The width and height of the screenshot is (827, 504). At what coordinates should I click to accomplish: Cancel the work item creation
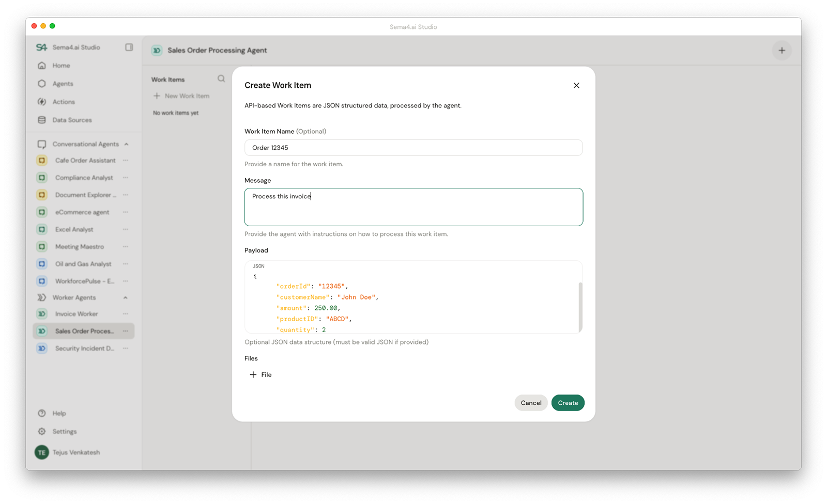531,403
